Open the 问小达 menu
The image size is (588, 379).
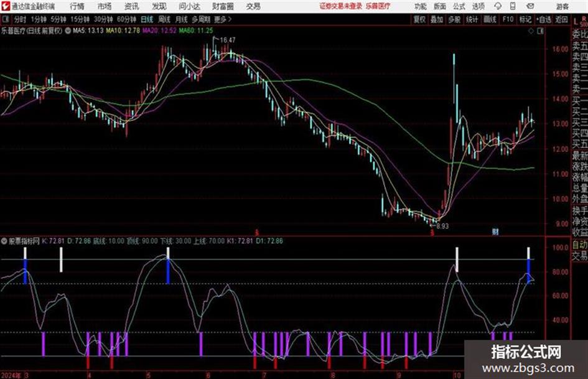pos(189,6)
